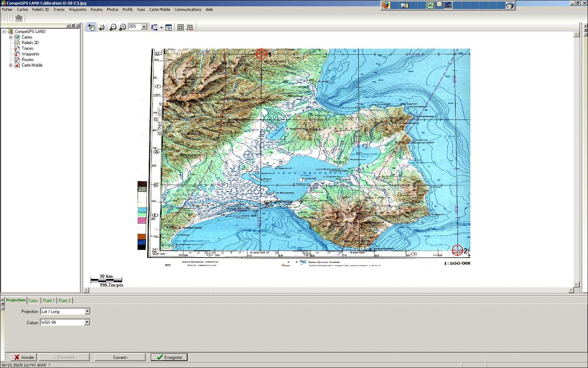Select the hand pan tool
This screenshot has width=588, height=368.
click(x=91, y=27)
